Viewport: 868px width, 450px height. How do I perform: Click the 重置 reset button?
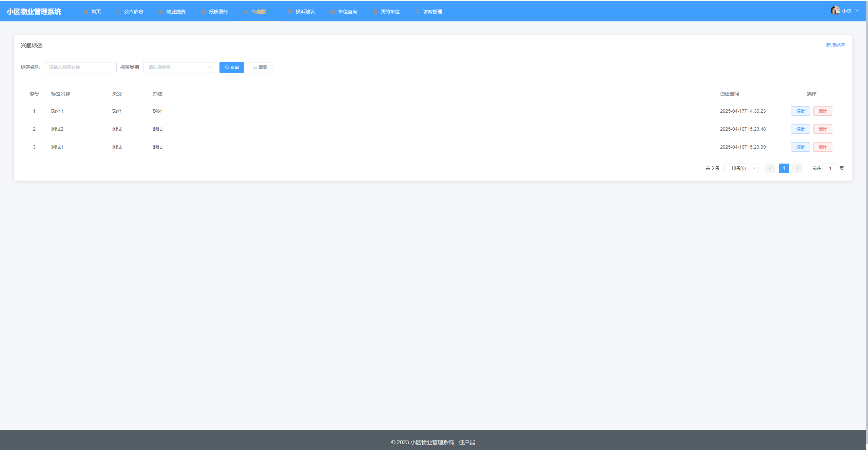(260, 67)
